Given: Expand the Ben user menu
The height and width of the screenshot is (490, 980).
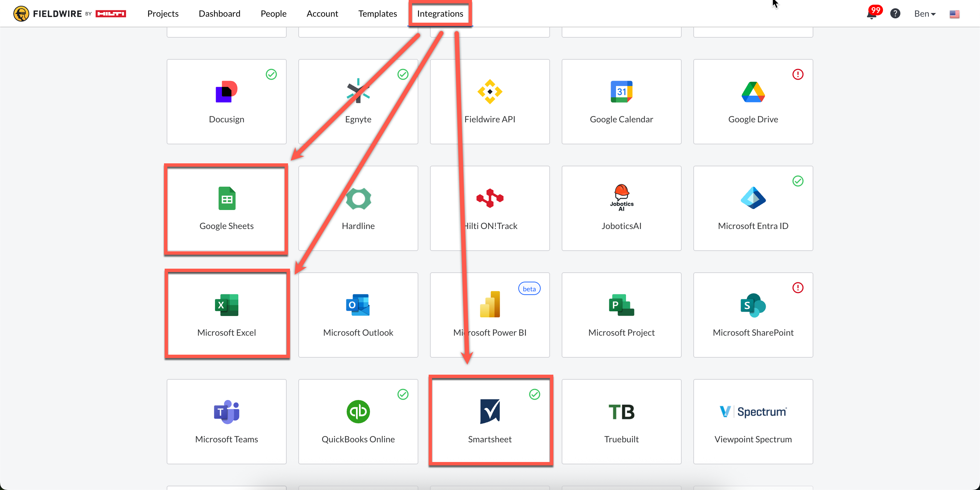Looking at the screenshot, I should [924, 14].
